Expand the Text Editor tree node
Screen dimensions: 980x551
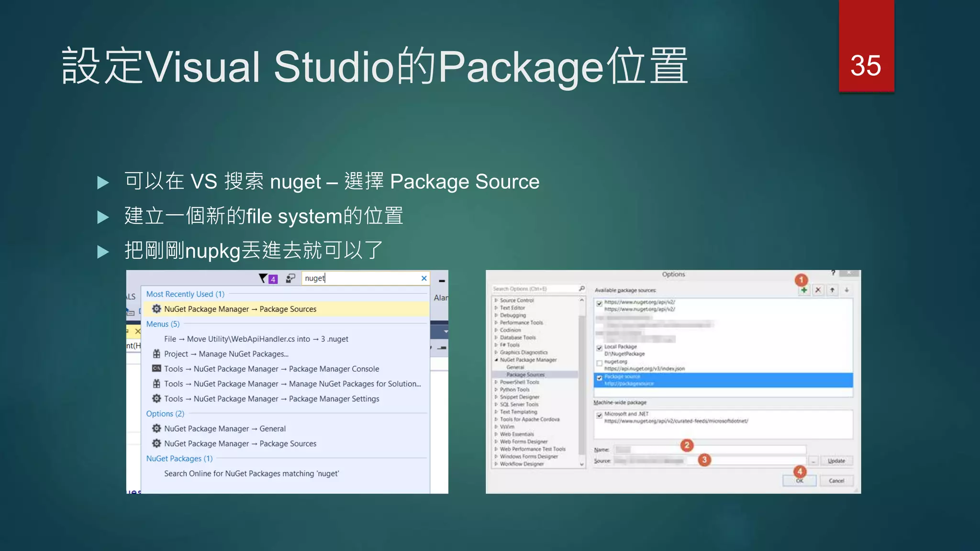(x=496, y=308)
